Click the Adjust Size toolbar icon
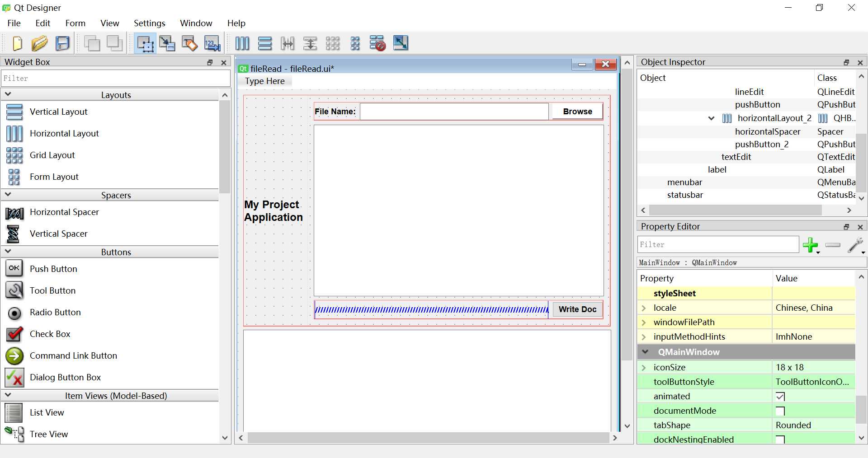 click(x=401, y=43)
